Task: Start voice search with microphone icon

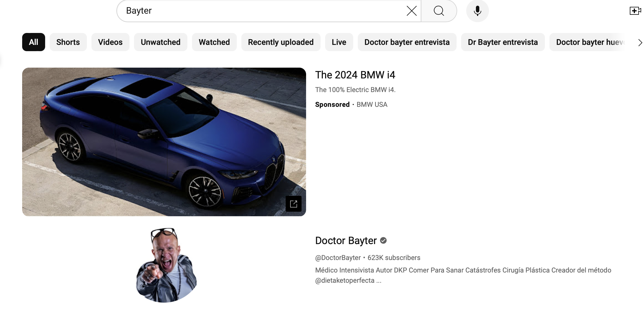Action: 477,11
